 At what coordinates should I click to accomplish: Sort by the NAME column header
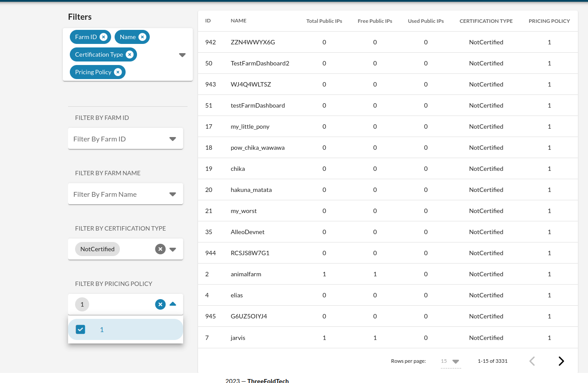tap(239, 20)
